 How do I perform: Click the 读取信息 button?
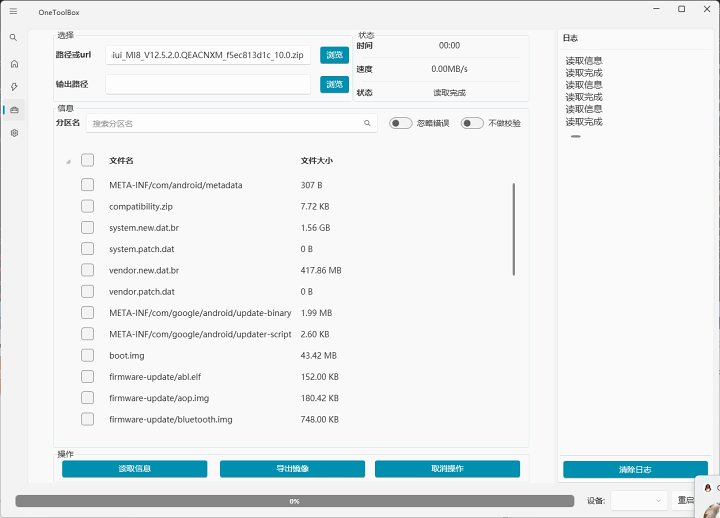tap(134, 469)
